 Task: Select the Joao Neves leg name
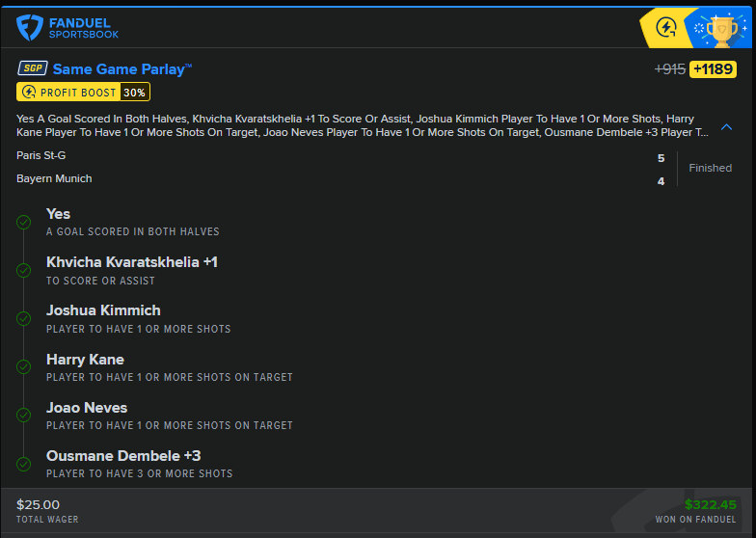87,408
